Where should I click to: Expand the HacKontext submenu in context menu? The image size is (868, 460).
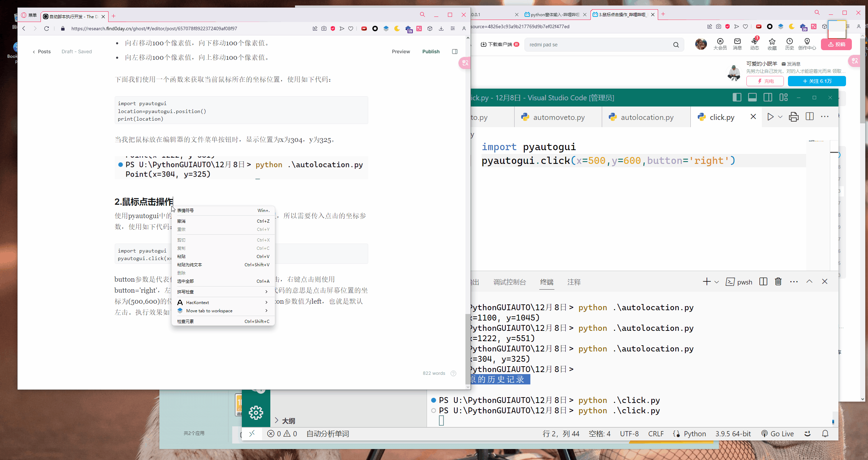(223, 302)
